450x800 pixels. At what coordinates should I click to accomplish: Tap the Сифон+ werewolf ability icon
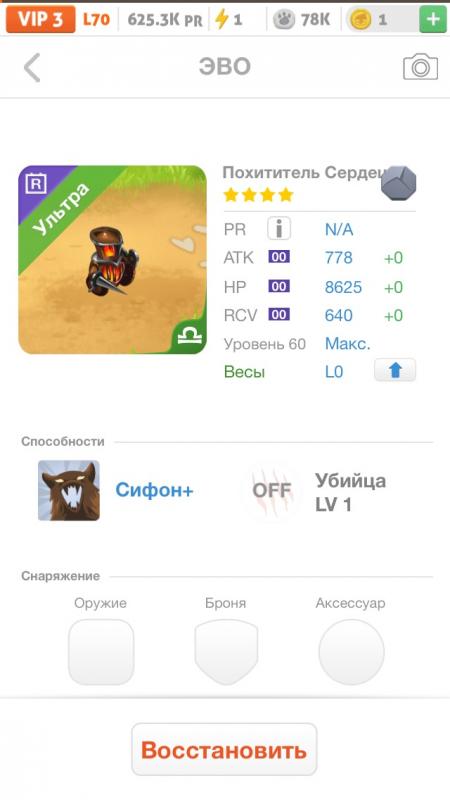click(x=69, y=490)
